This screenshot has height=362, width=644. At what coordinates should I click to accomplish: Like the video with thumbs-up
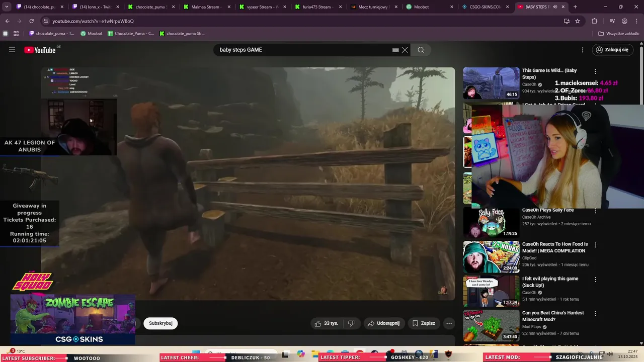[x=326, y=323]
